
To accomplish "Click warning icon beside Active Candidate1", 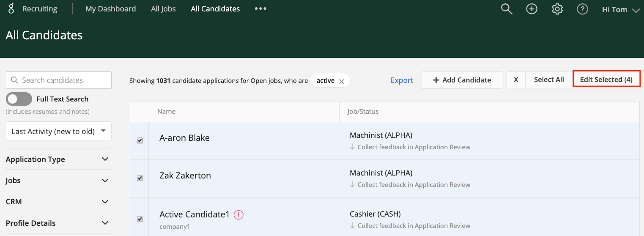I will point(238,215).
